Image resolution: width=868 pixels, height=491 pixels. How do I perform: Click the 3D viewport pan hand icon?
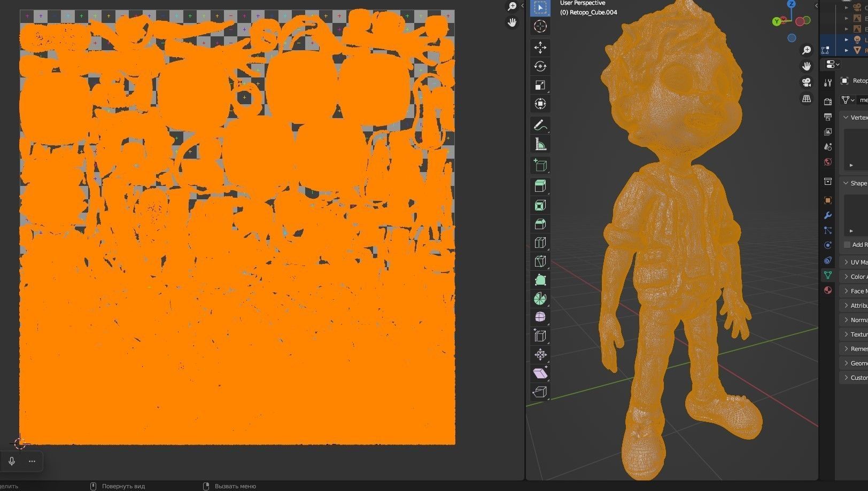coord(807,66)
